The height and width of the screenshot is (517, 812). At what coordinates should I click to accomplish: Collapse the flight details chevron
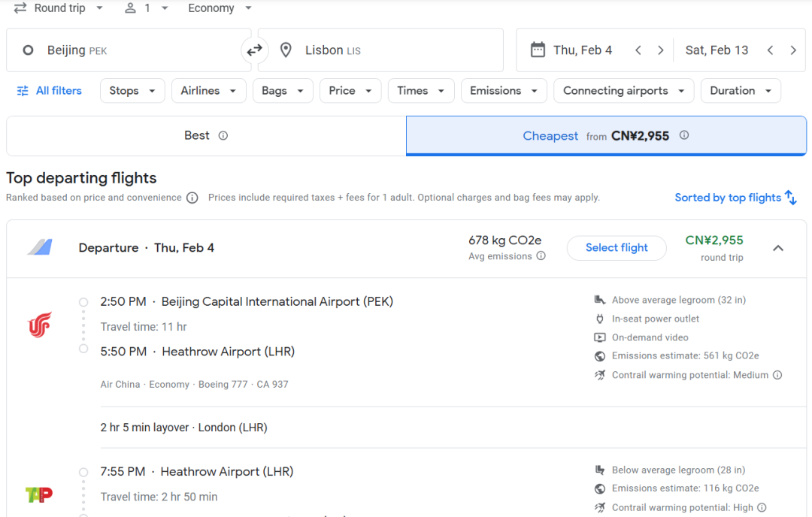(778, 248)
